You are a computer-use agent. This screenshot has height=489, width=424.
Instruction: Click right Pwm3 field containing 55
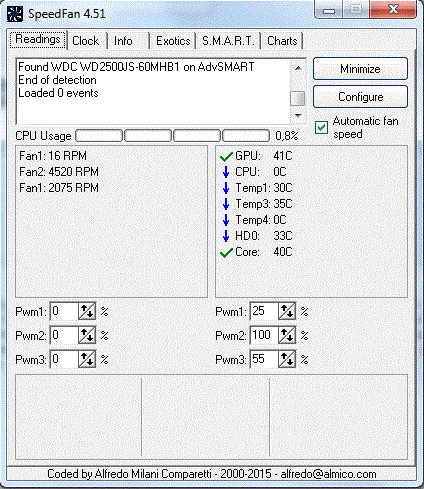264,359
